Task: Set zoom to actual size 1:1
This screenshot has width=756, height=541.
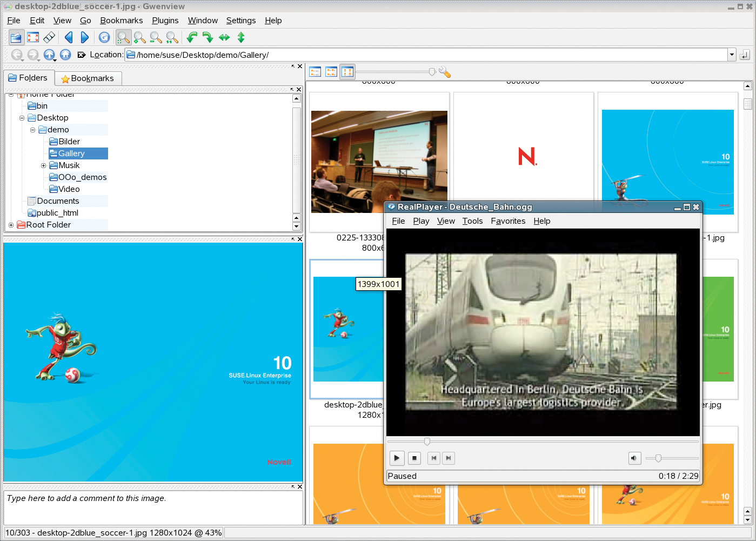Action: (172, 37)
